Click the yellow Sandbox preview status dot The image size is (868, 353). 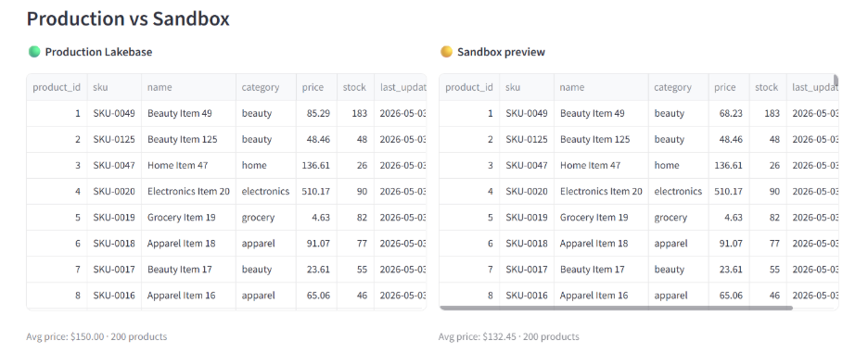446,52
